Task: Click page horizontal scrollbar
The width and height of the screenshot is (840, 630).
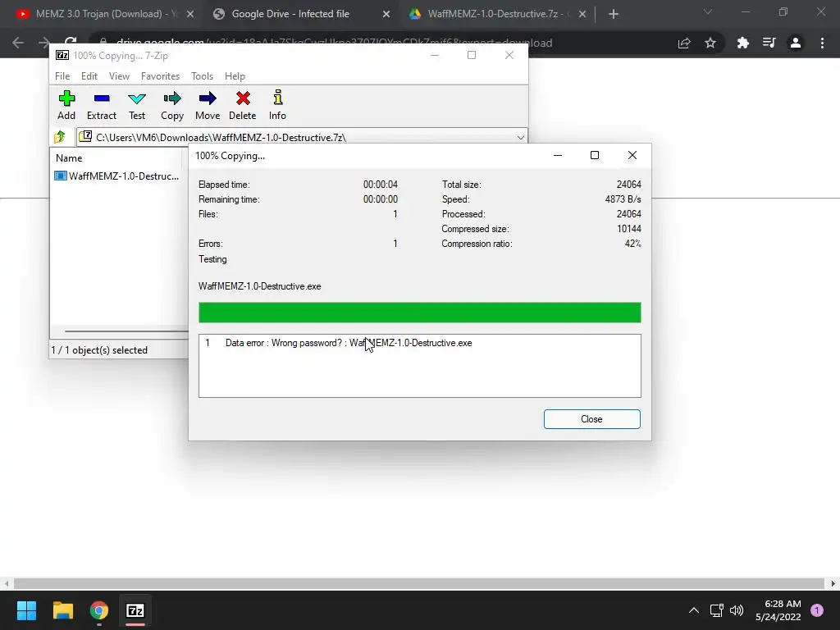Action: [x=419, y=583]
